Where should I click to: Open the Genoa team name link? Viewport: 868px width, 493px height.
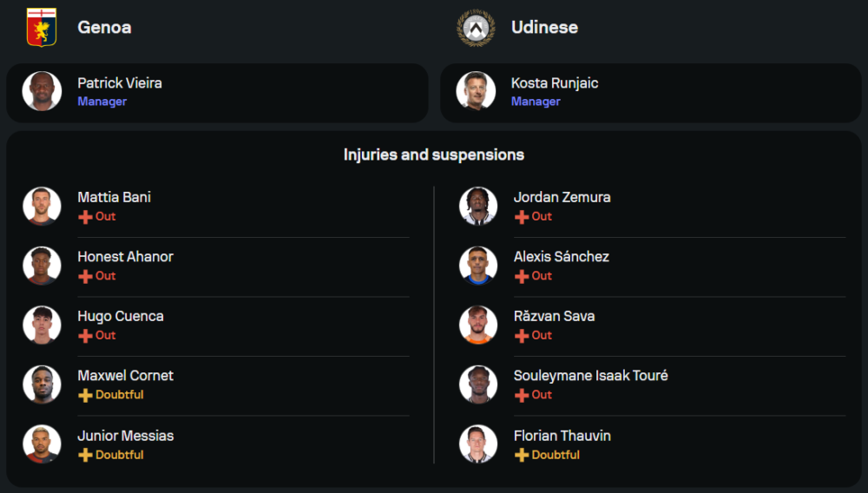pos(104,27)
